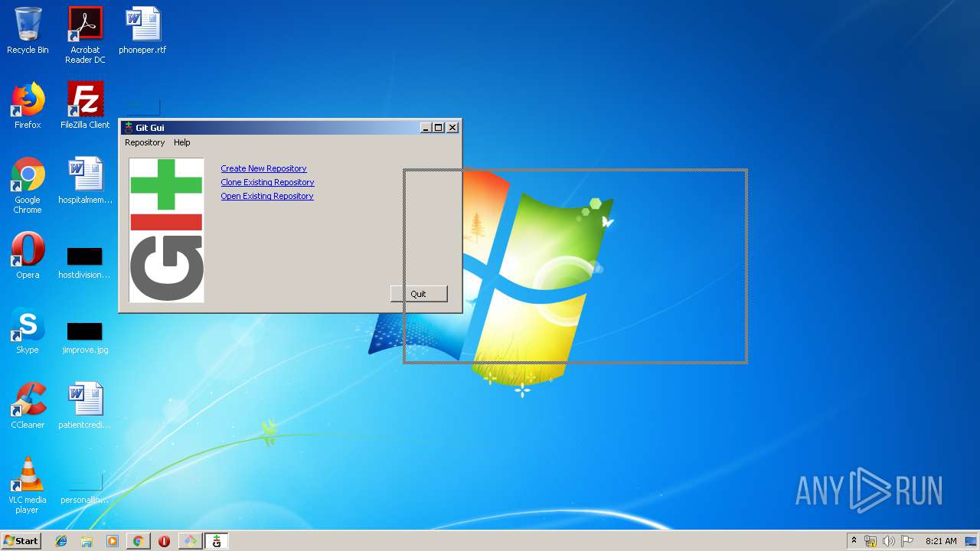Click the Clone Existing Repository link

tap(267, 182)
